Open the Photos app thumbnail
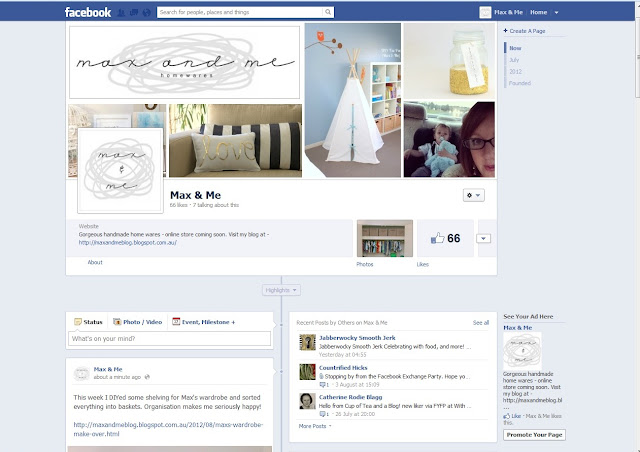Image resolution: width=640 pixels, height=452 pixels. point(385,238)
